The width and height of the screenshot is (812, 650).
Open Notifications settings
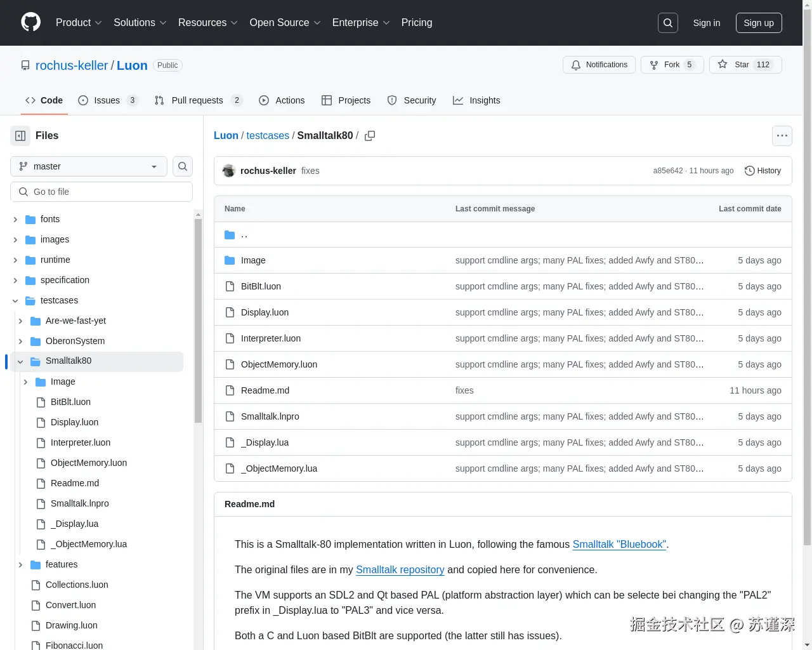click(x=599, y=64)
